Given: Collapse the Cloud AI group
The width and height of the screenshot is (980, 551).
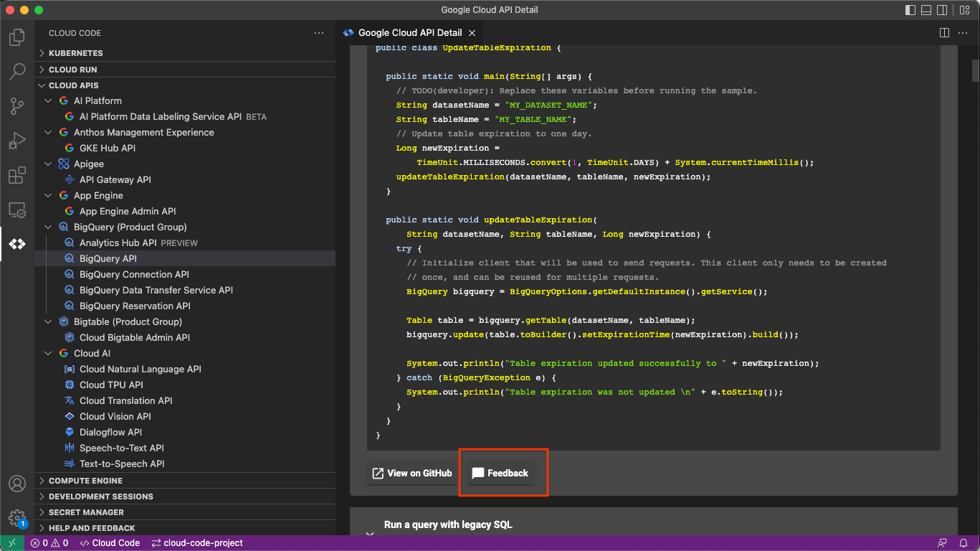Looking at the screenshot, I should [x=49, y=353].
